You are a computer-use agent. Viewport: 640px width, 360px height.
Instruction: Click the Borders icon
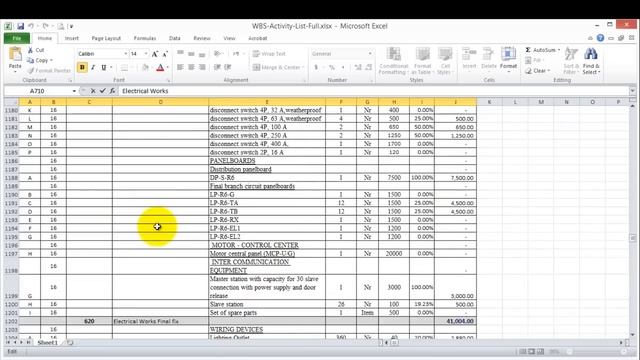point(124,68)
